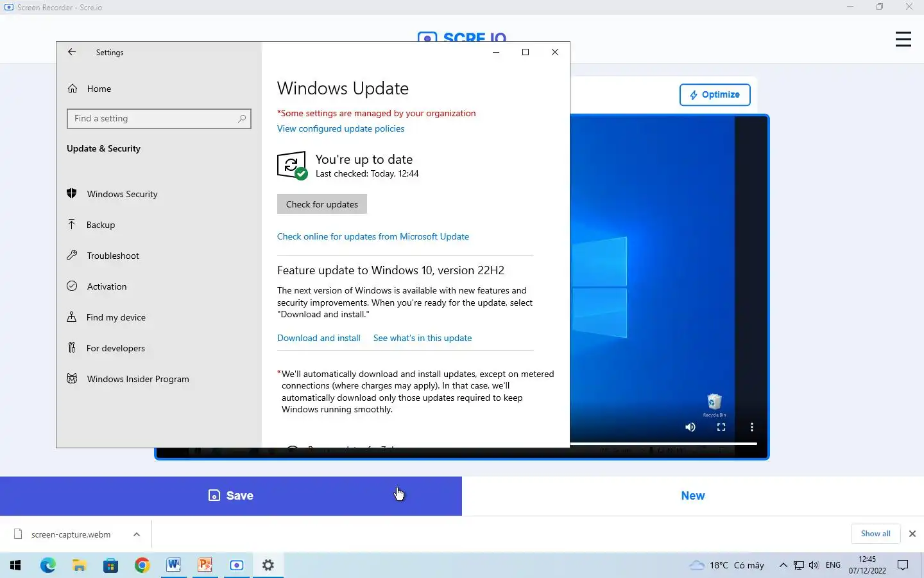Maximize the Settings window
Image resolution: width=924 pixels, height=578 pixels.
click(526, 52)
